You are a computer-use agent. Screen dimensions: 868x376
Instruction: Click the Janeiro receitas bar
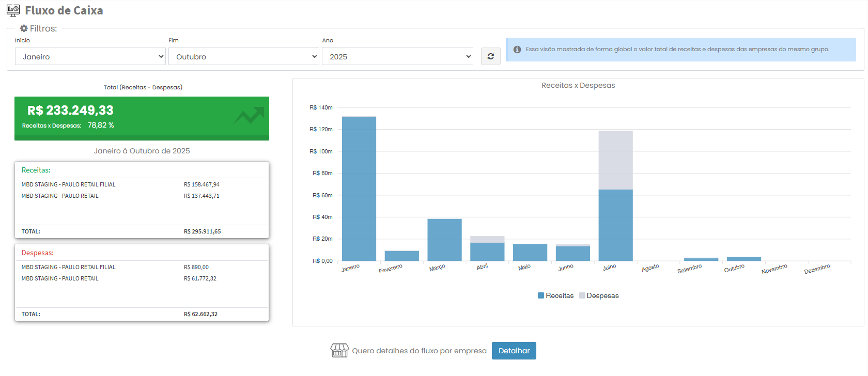pyautogui.click(x=359, y=189)
